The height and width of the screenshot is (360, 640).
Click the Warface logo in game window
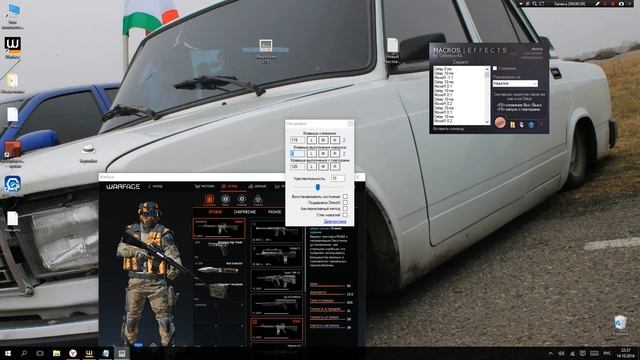[123, 187]
